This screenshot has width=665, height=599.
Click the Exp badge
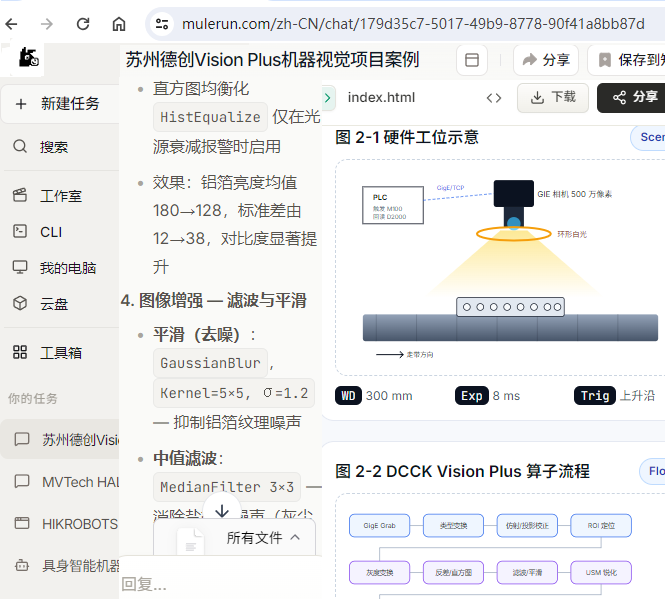[472, 396]
